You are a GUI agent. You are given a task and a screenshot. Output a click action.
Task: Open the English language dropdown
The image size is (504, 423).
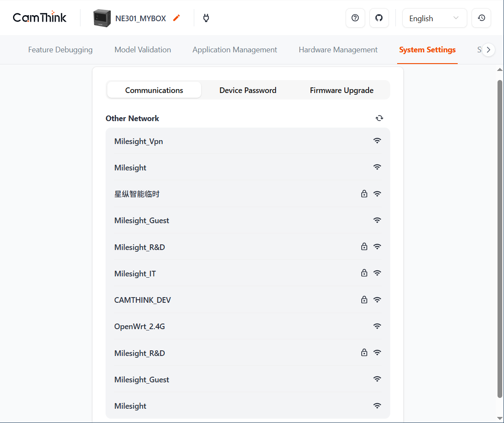tap(434, 18)
